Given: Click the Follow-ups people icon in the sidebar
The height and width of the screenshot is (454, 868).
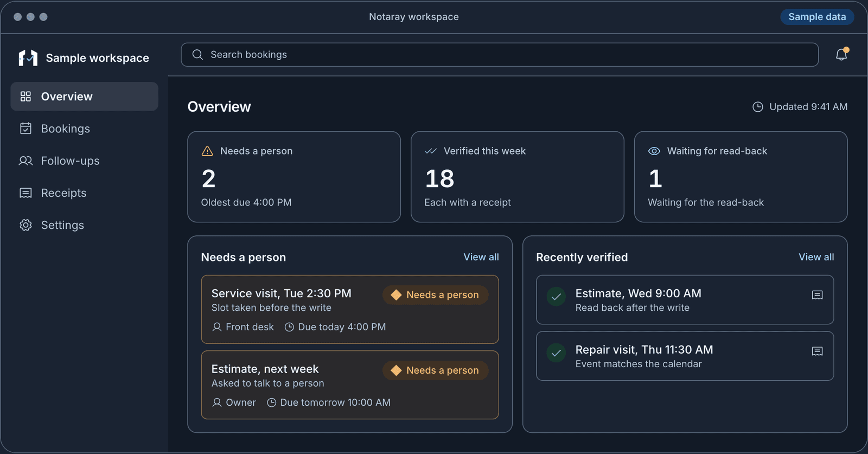Looking at the screenshot, I should [x=25, y=161].
